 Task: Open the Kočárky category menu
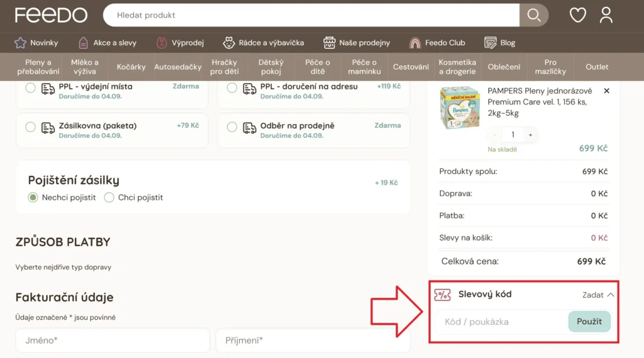pos(131,67)
